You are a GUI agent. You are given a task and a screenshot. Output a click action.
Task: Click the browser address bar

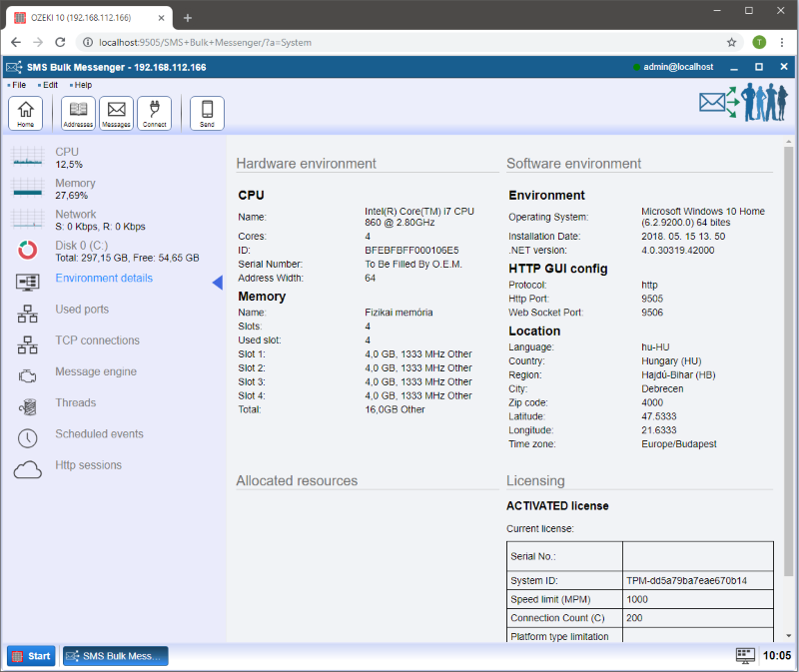399,43
